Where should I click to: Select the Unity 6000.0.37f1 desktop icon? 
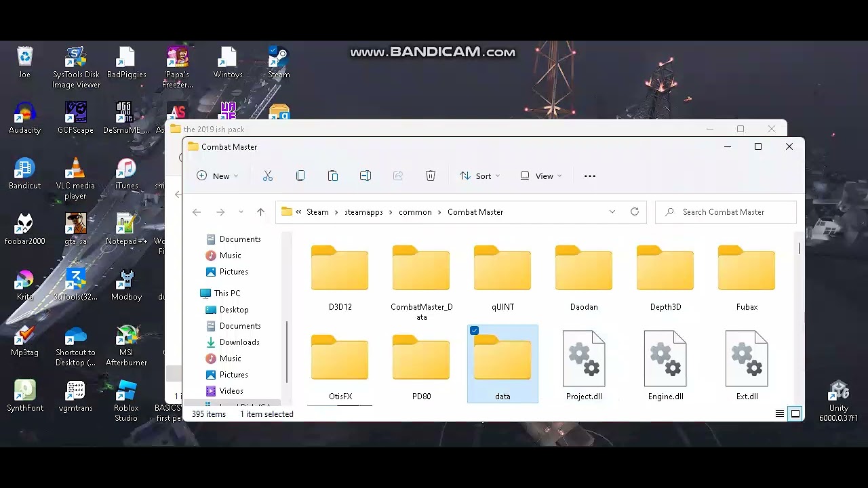click(x=839, y=401)
